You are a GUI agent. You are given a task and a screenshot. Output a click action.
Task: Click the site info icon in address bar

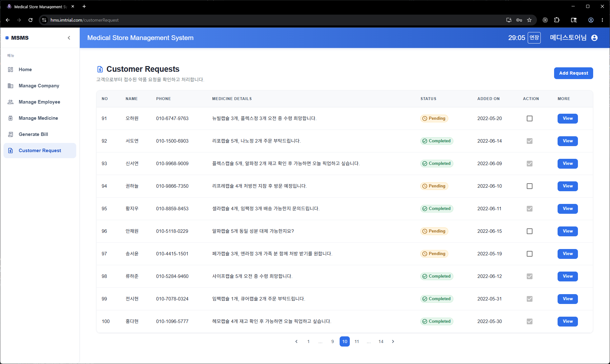pyautogui.click(x=44, y=20)
